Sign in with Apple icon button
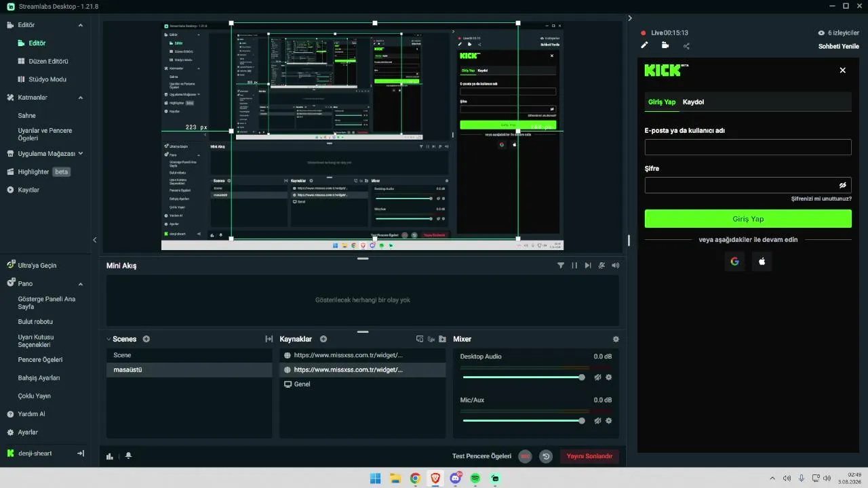The width and height of the screenshot is (868, 488). click(762, 262)
